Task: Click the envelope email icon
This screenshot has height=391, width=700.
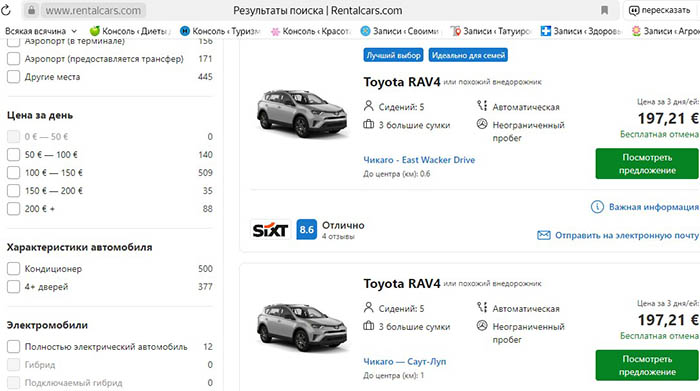Action: point(543,235)
